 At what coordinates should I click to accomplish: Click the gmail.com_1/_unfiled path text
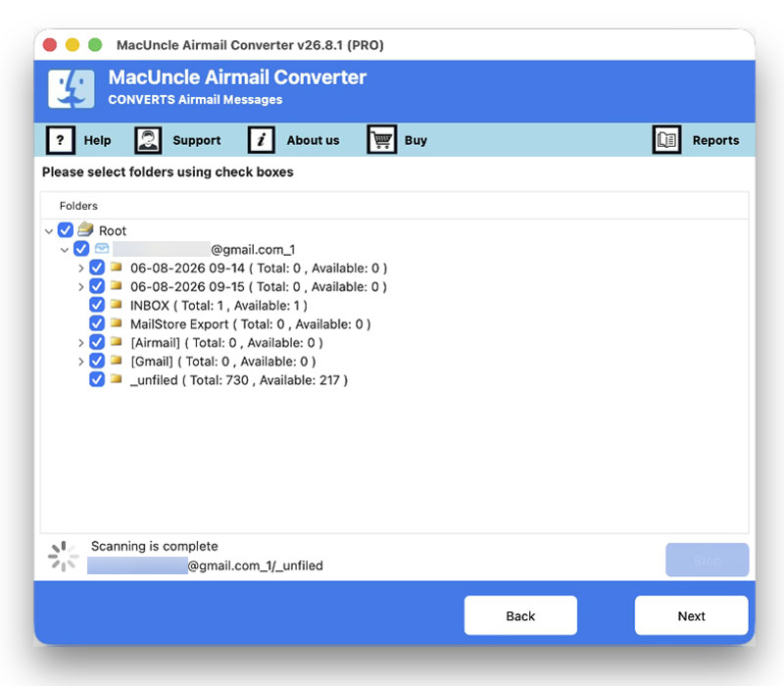pos(255,565)
